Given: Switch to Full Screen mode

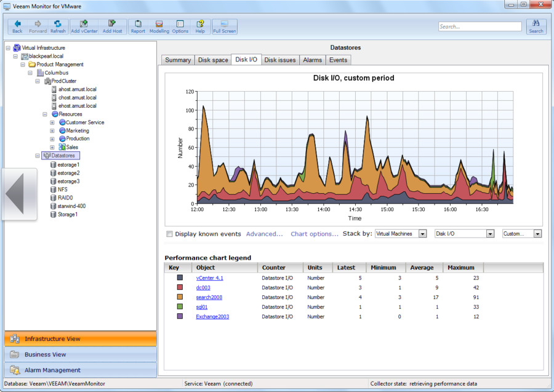Looking at the screenshot, I should click(x=224, y=26).
